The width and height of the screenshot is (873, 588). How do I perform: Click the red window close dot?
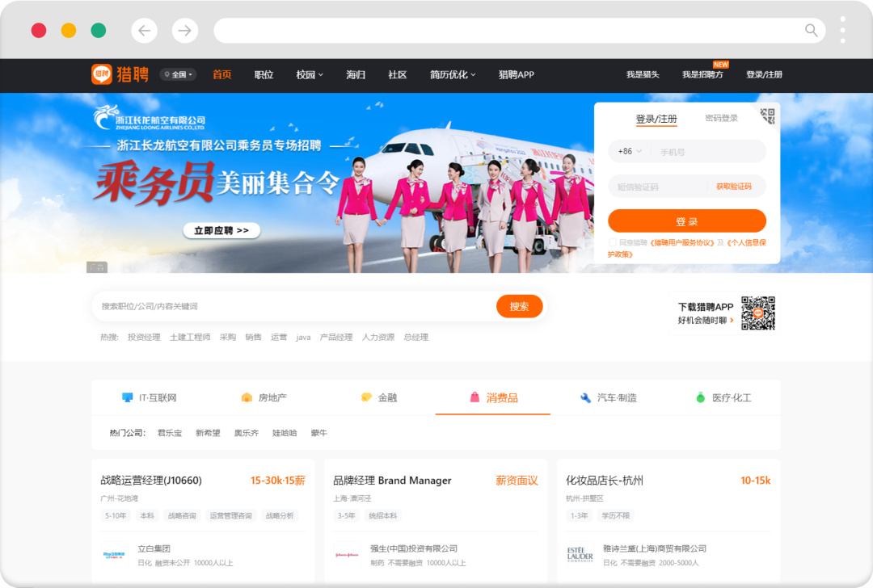[39, 30]
